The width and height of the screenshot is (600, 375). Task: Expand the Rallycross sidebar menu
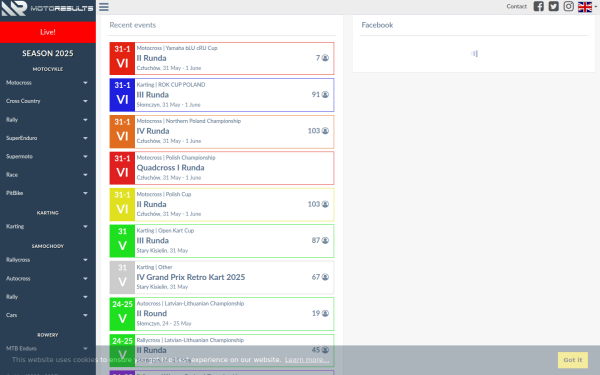pyautogui.click(x=48, y=260)
